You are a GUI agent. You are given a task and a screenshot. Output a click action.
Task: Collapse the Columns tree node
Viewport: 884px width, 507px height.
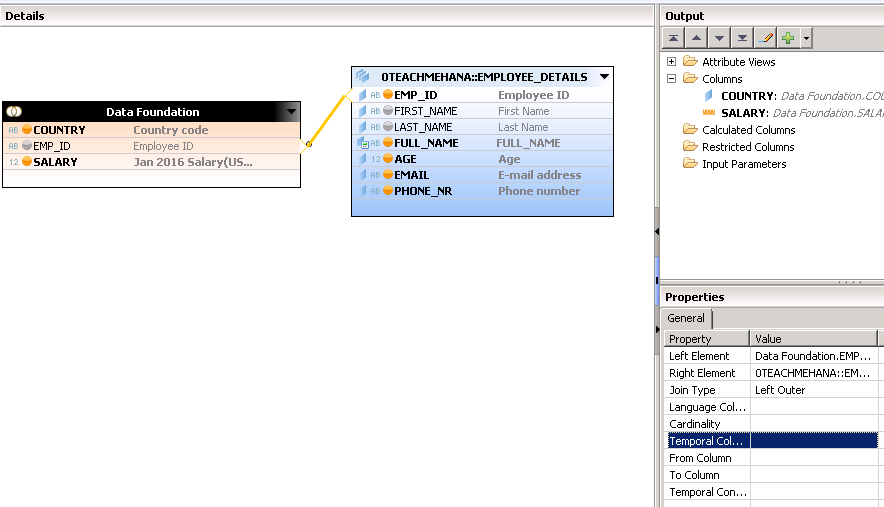tap(671, 78)
